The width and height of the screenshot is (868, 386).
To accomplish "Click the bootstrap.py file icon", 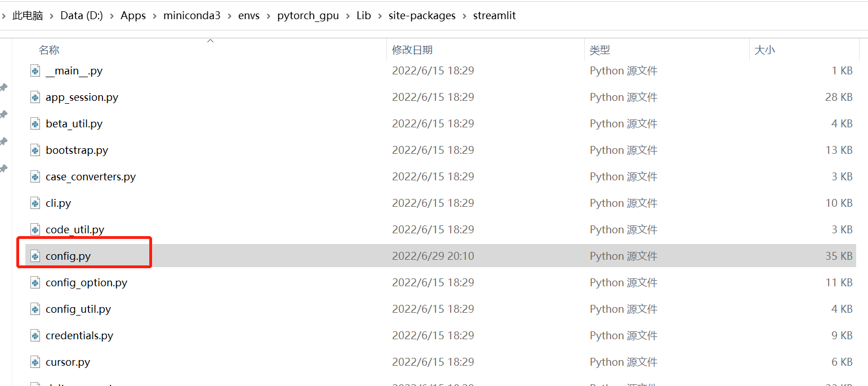I will (35, 150).
